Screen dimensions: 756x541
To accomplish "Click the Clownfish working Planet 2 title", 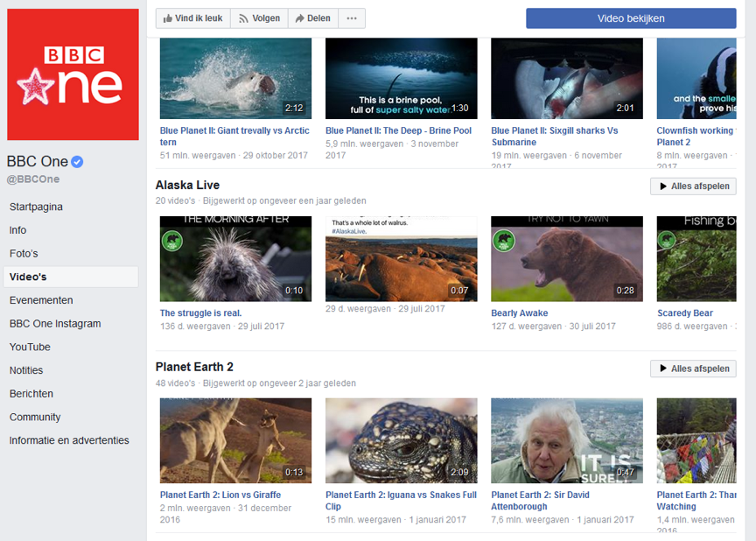I will [696, 137].
